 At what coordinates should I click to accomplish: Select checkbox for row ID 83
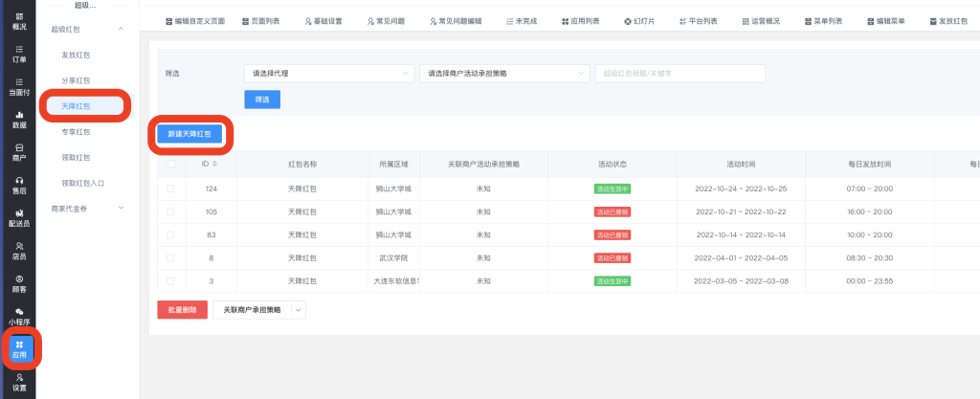171,234
